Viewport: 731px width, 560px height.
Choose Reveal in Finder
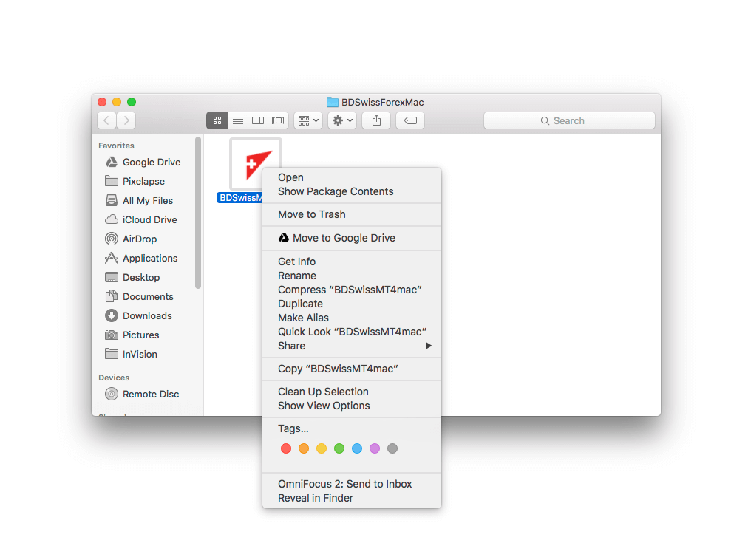(352, 497)
